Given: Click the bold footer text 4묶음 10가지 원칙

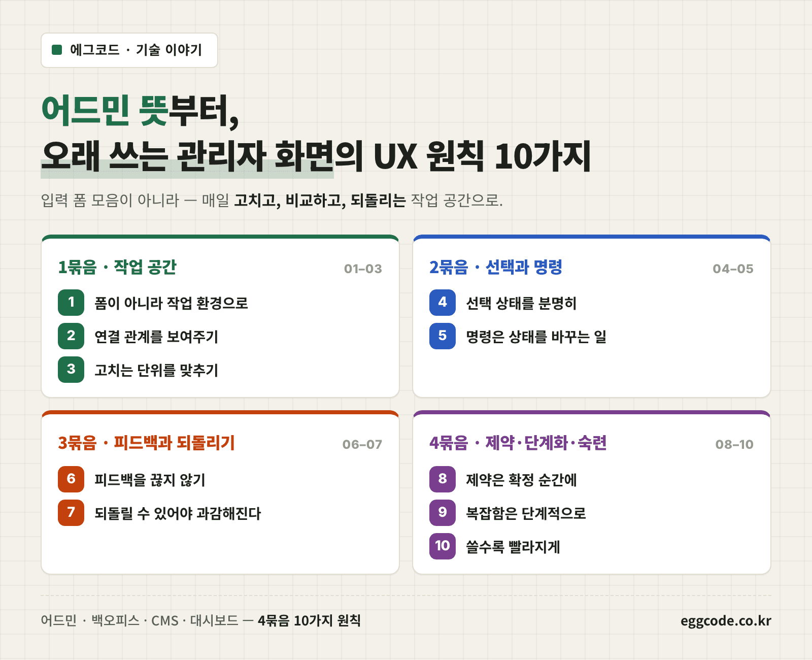Looking at the screenshot, I should click(309, 620).
